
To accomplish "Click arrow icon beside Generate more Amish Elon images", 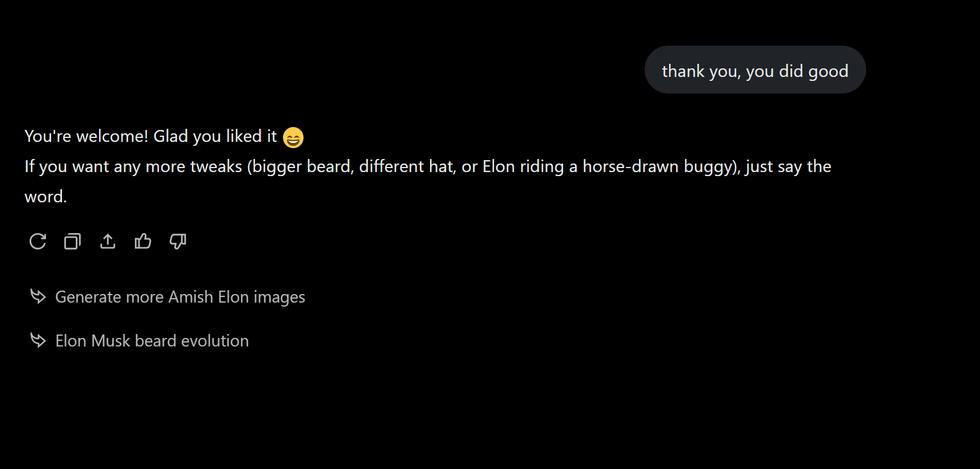I will click(38, 296).
